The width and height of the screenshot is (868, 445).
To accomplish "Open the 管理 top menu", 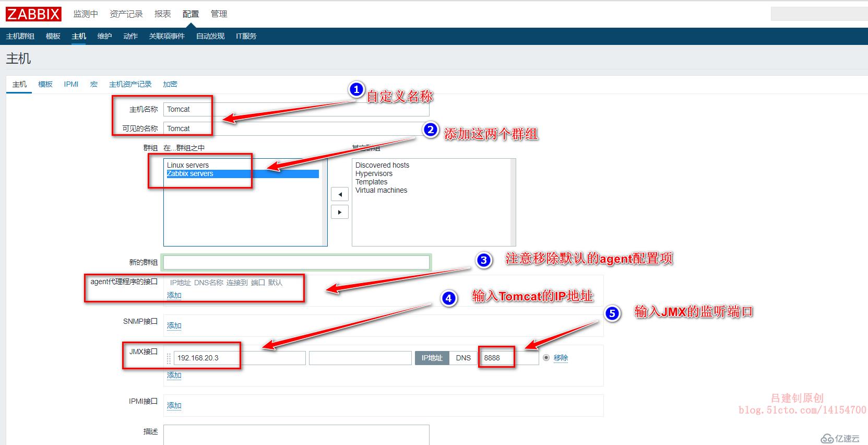I will (x=219, y=14).
